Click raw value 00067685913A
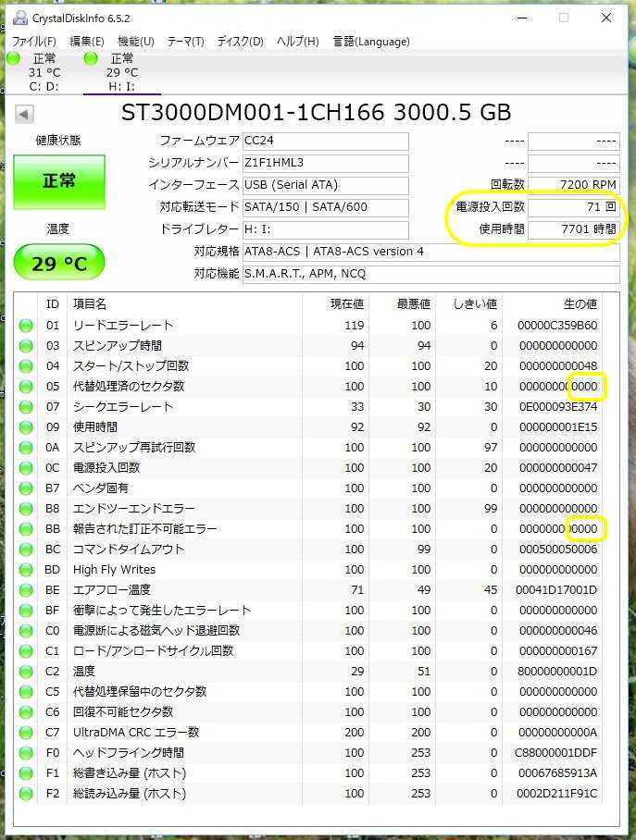636x840 pixels. click(557, 773)
